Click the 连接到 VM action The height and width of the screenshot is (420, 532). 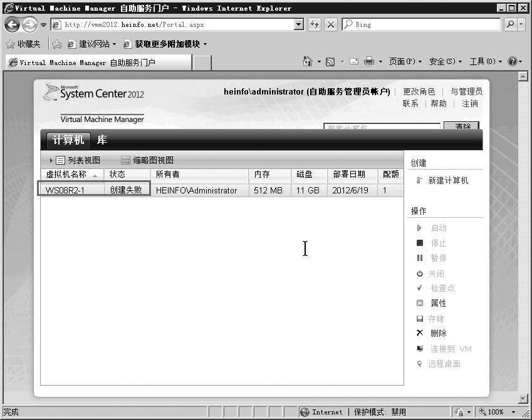click(444, 349)
